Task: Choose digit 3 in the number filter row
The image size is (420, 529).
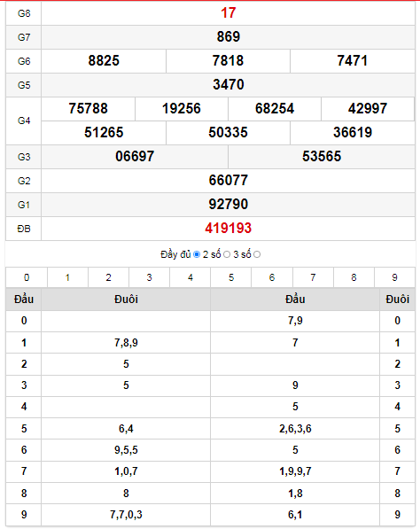Action: pyautogui.click(x=150, y=277)
